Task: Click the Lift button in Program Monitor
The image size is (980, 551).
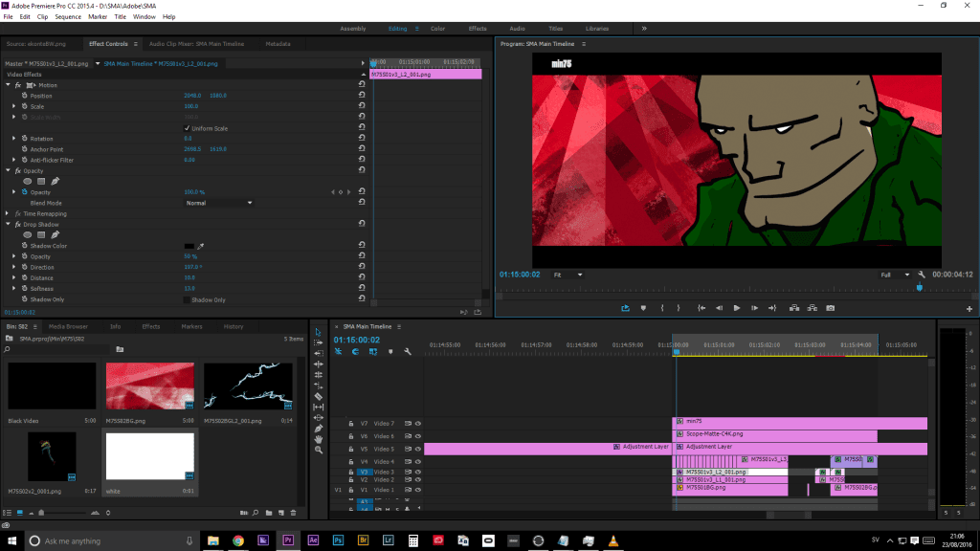Action: coord(793,308)
